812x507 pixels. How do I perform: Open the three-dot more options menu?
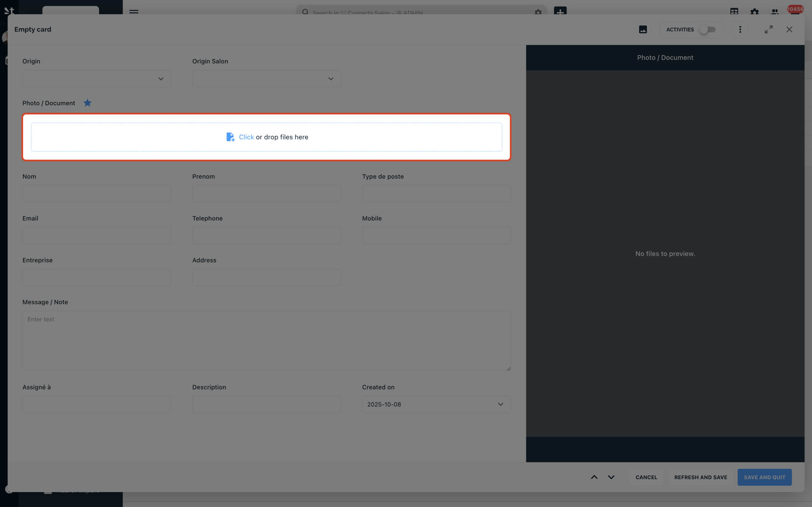740,29
